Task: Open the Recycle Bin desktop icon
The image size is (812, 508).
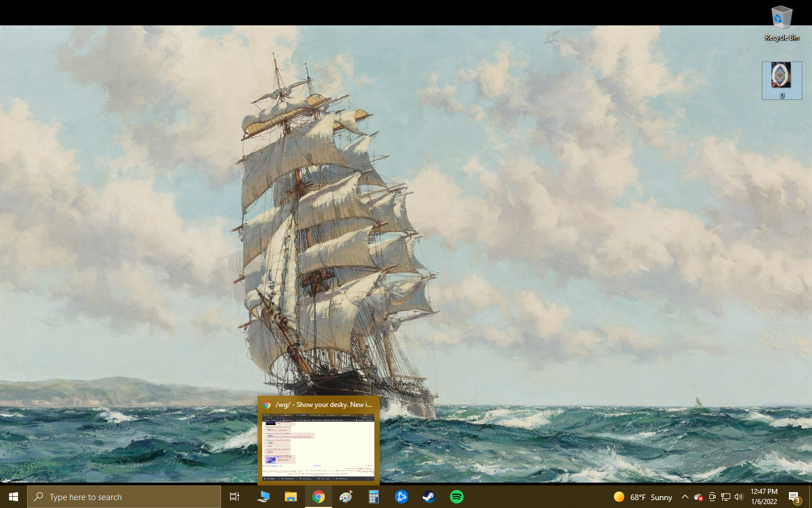Action: [x=782, y=23]
